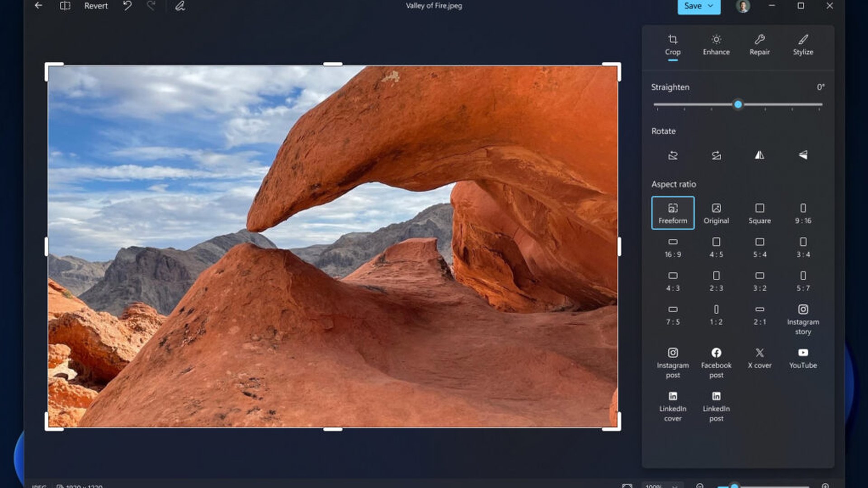Viewport: 868px width, 488px height.
Task: Apply LinkedIn cover crop preset
Action: (x=673, y=406)
